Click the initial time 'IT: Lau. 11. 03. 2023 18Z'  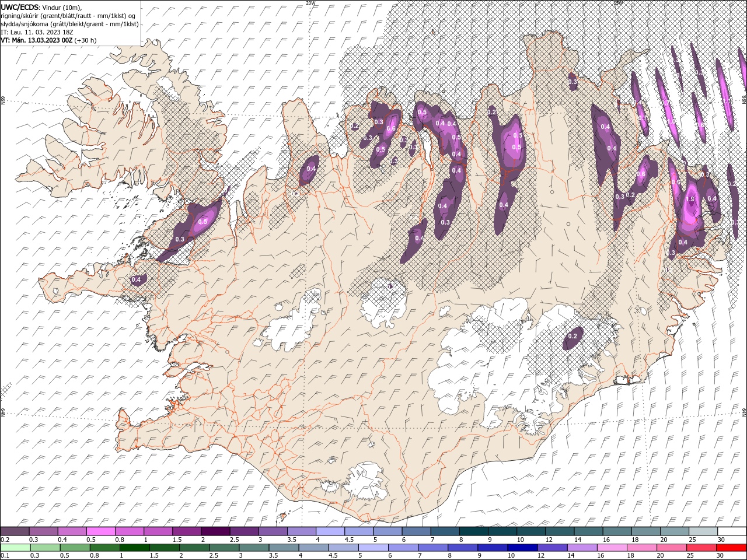point(38,32)
